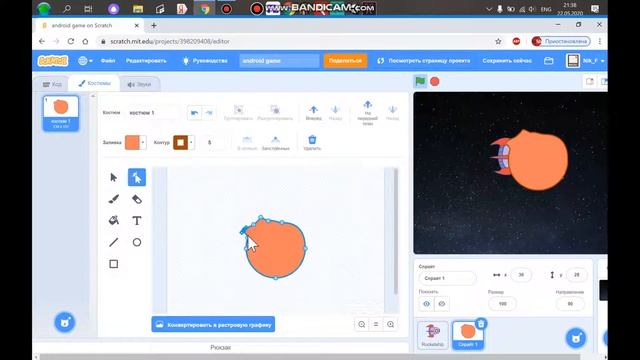Click the Curved point option
The width and height of the screenshot is (640, 360).
(247, 143)
